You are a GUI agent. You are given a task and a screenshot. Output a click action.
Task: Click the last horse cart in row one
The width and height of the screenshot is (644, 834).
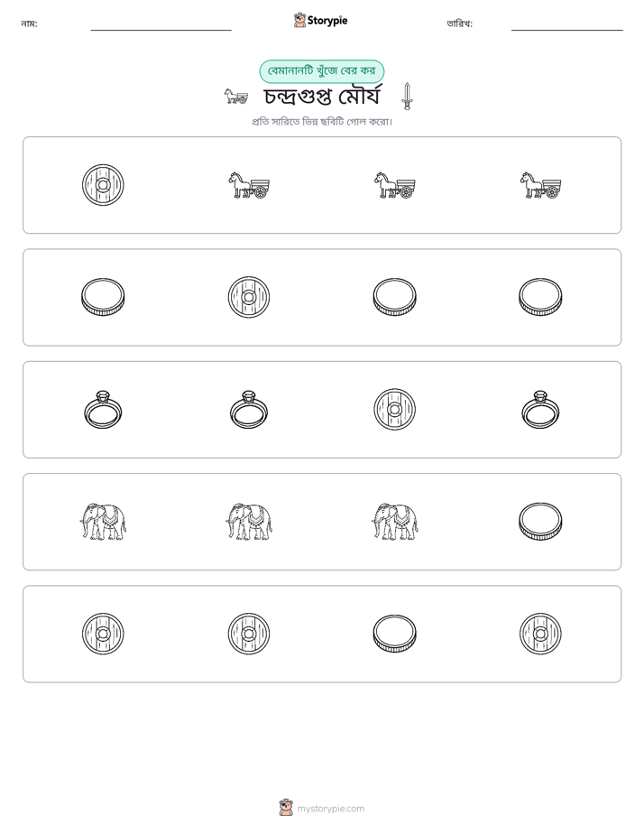pos(540,185)
